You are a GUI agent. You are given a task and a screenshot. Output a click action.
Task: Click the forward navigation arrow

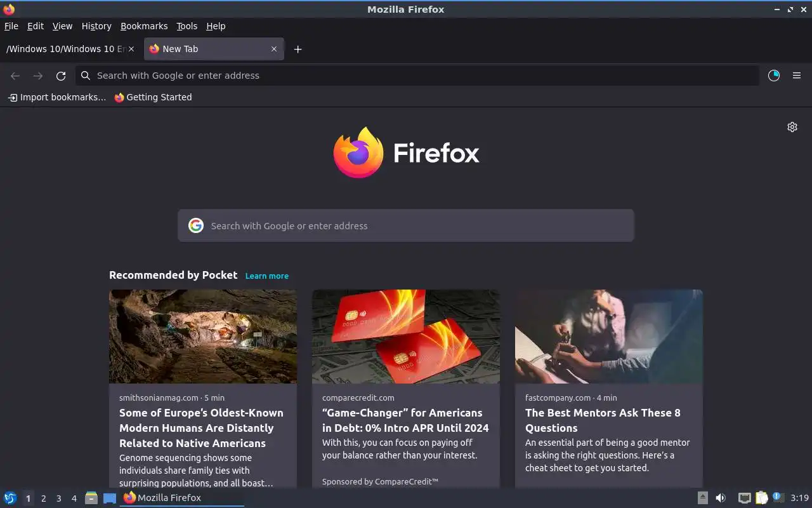pos(38,76)
